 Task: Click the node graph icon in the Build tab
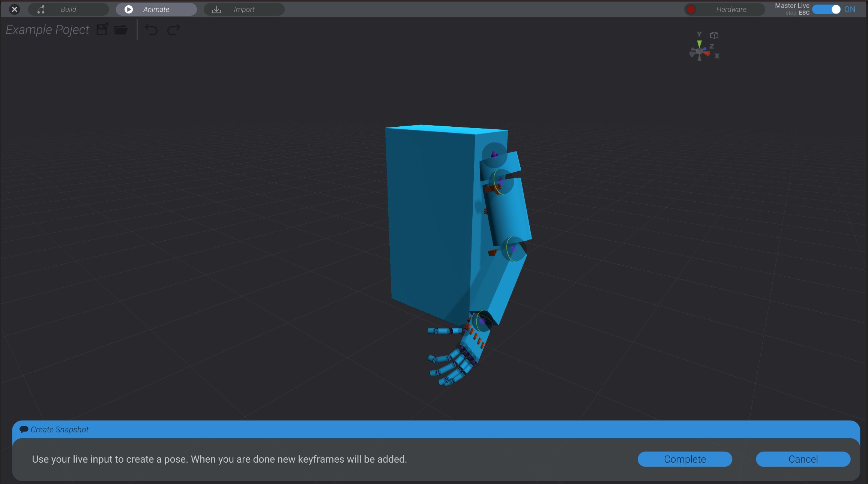coord(41,9)
